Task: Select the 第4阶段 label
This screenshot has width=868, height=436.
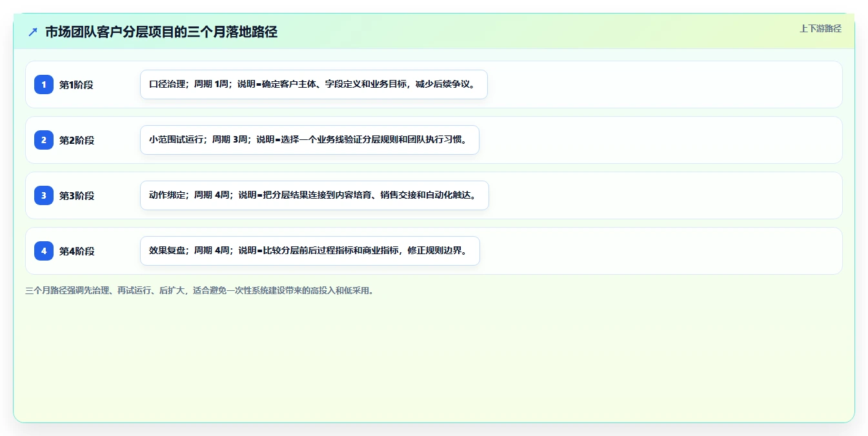Action: tap(76, 251)
